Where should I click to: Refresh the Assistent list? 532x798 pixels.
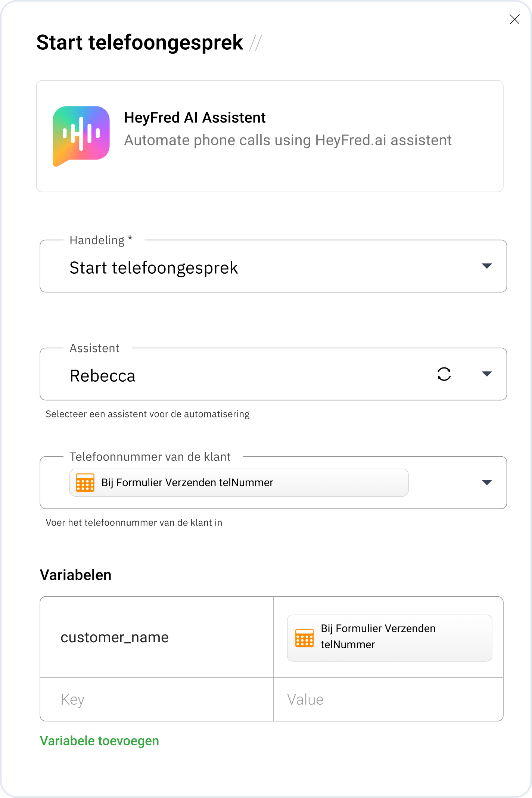[444, 374]
